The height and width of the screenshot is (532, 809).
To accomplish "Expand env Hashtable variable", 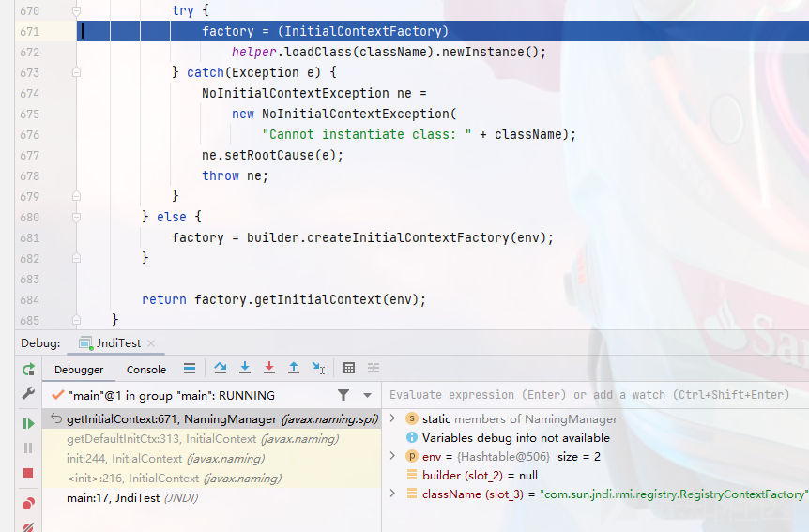I will tap(392, 456).
